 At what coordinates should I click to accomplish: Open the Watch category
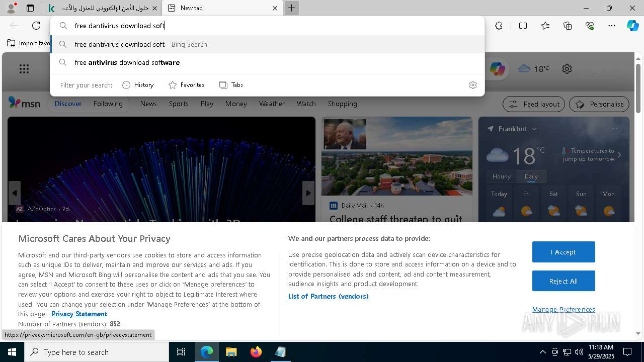(x=306, y=104)
